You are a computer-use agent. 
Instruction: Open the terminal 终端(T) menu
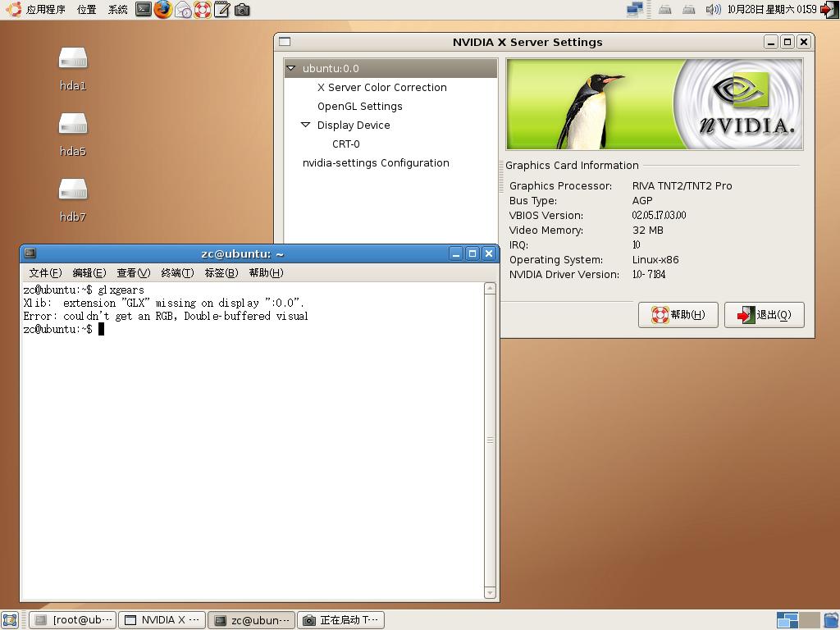pos(177,272)
